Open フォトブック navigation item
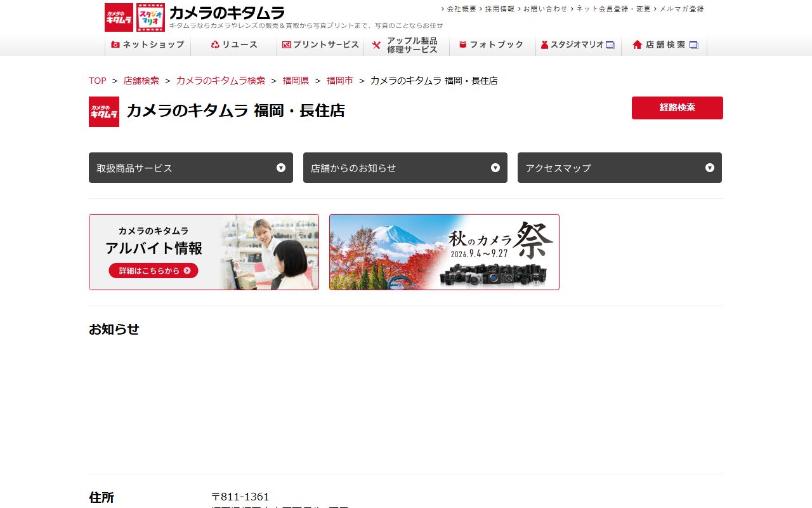Viewport: 812px width, 508px height. (x=492, y=45)
